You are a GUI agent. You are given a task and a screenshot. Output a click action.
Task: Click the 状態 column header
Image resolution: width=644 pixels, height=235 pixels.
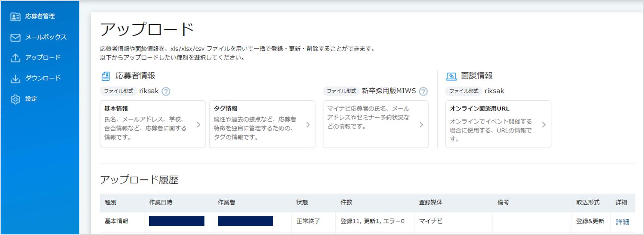pyautogui.click(x=302, y=202)
